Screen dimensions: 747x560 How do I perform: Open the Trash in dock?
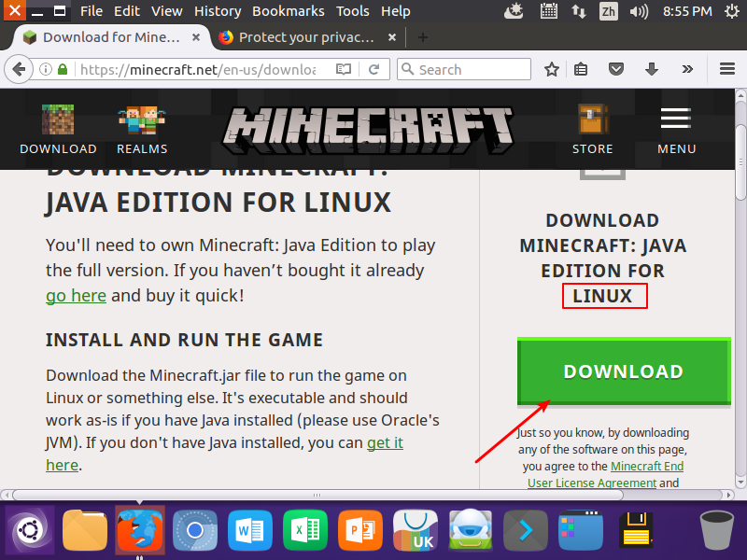(x=716, y=530)
